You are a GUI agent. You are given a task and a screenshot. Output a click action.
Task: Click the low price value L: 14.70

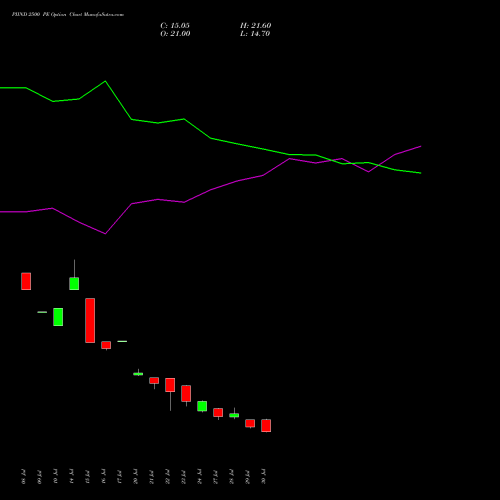click(x=255, y=34)
